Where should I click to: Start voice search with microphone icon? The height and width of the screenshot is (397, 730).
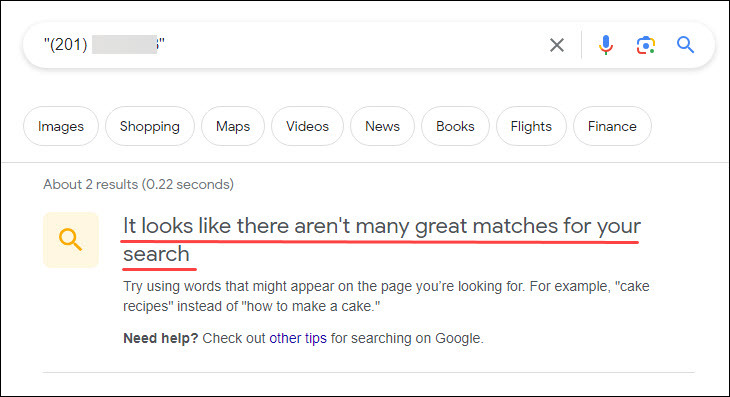(606, 45)
